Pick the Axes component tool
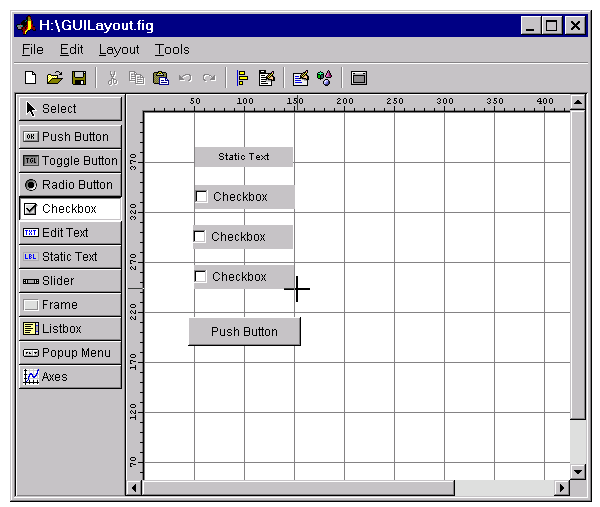600x507 pixels. pyautogui.click(x=70, y=377)
